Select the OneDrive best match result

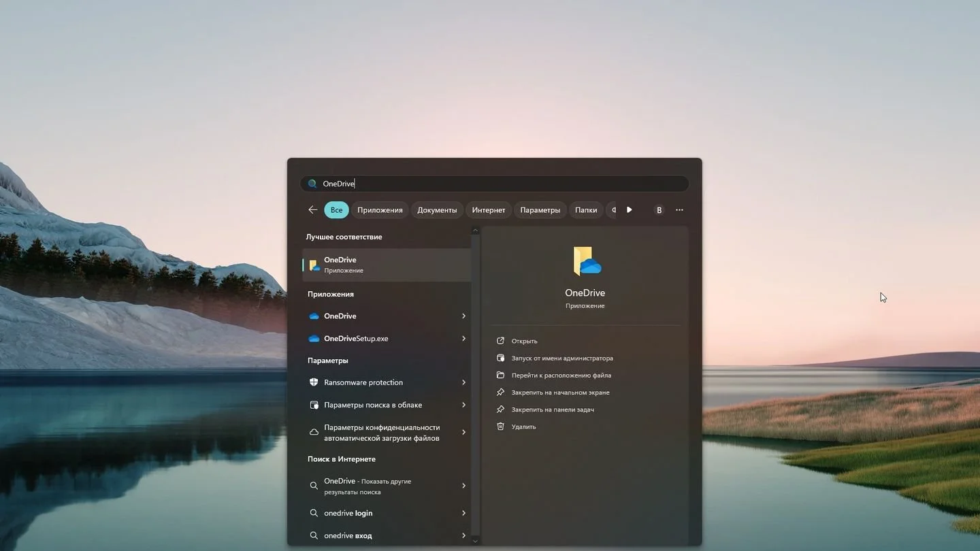(x=387, y=265)
